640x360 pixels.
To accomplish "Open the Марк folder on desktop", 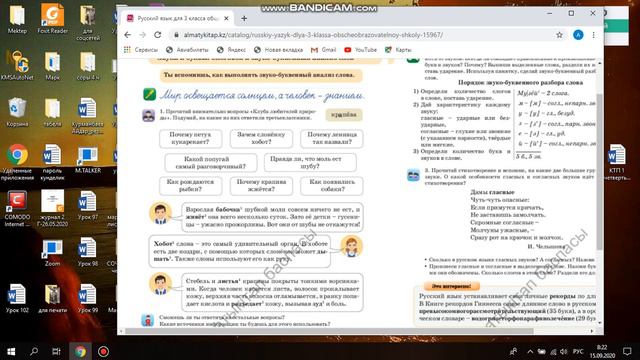I will pyautogui.click(x=52, y=65).
